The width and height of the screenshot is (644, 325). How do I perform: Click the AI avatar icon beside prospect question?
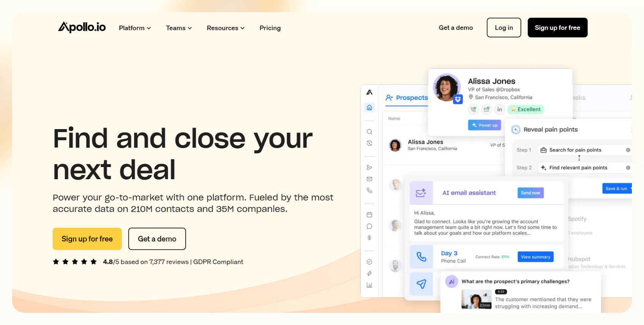tap(451, 281)
